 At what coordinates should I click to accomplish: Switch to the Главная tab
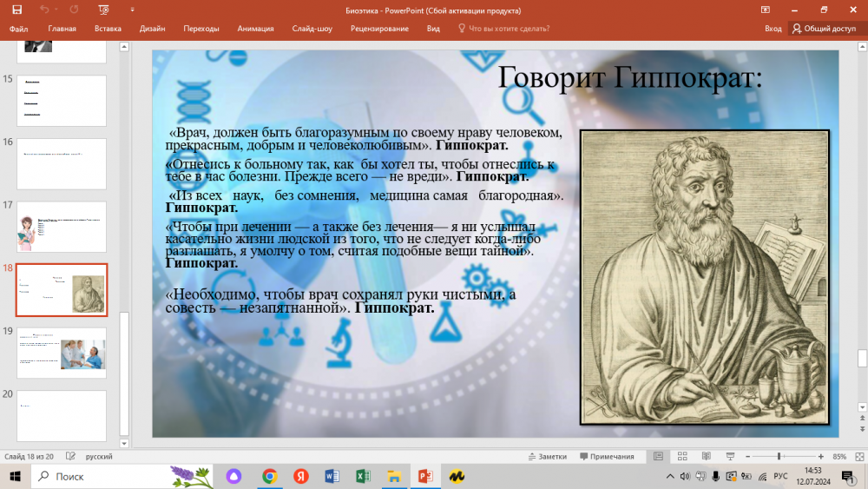coord(62,29)
